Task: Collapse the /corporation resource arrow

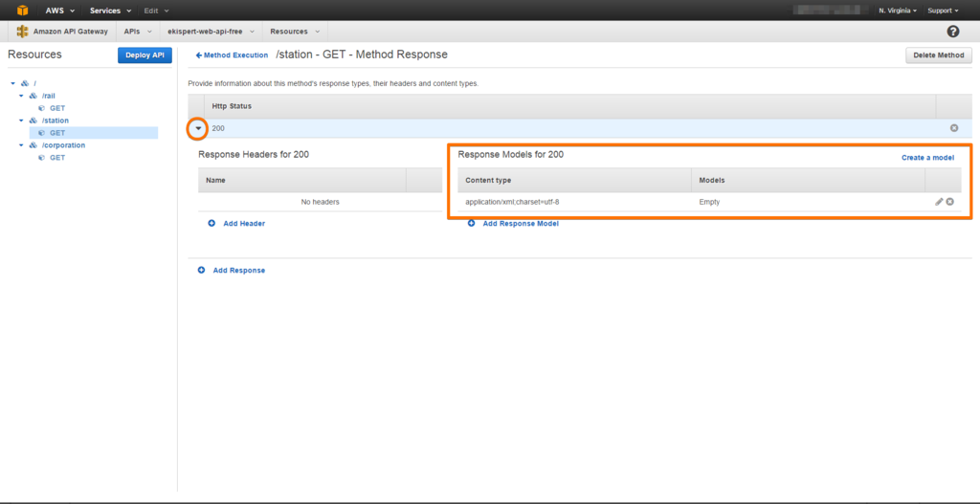Action: 21,145
